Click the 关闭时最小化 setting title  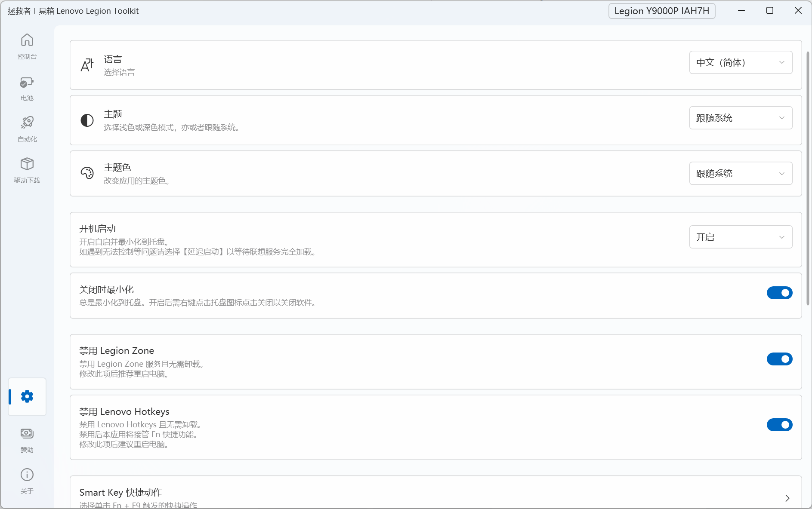[x=106, y=290]
